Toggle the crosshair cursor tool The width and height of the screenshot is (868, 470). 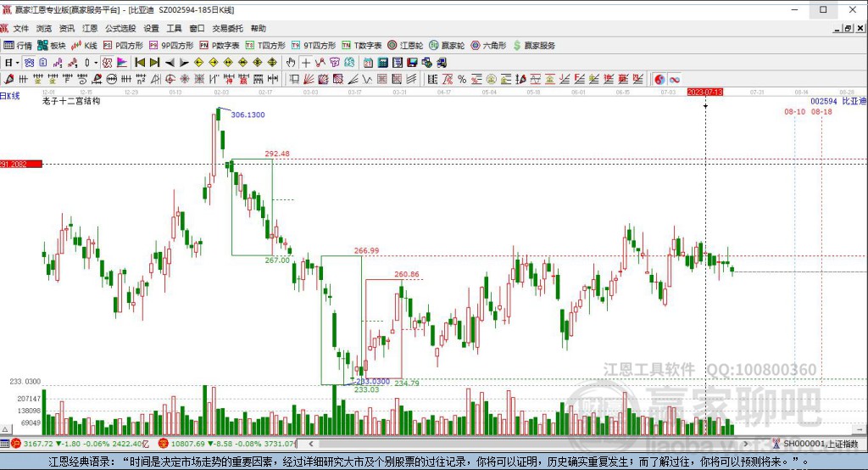305,63
